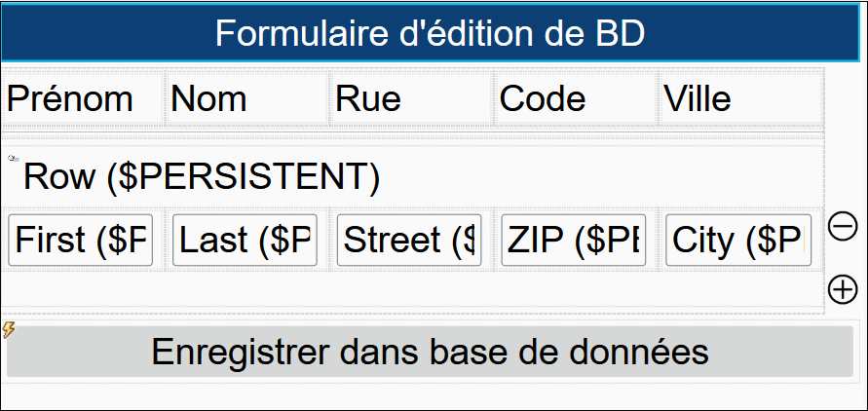Click the Ville column header

[x=697, y=98]
